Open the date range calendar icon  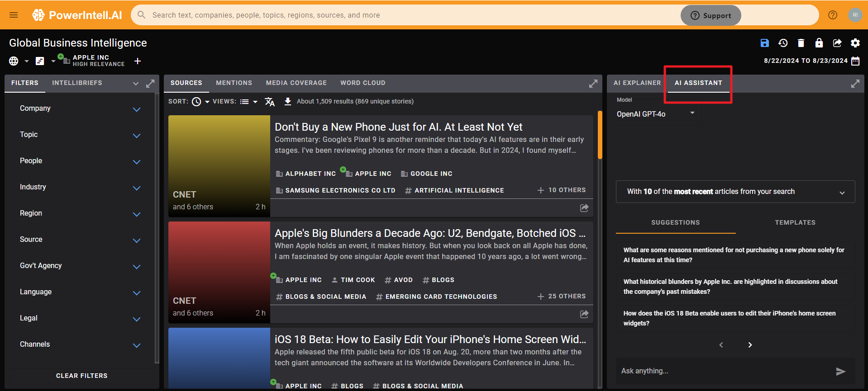tap(855, 61)
